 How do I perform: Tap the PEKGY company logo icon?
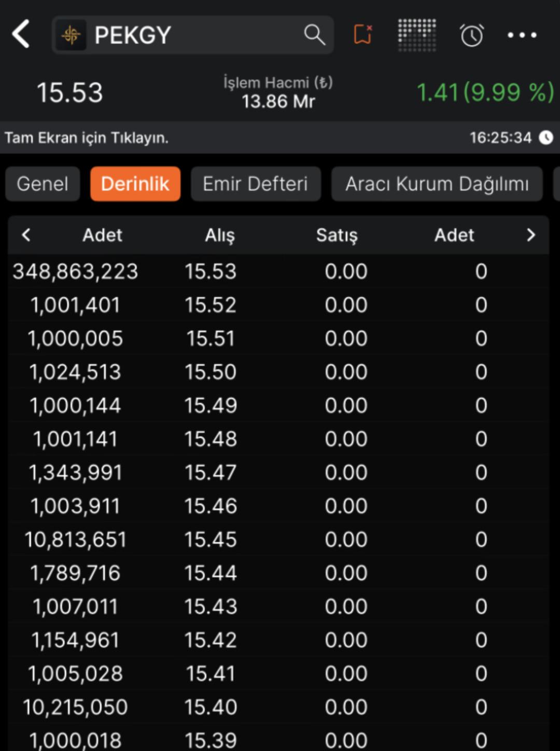click(71, 35)
